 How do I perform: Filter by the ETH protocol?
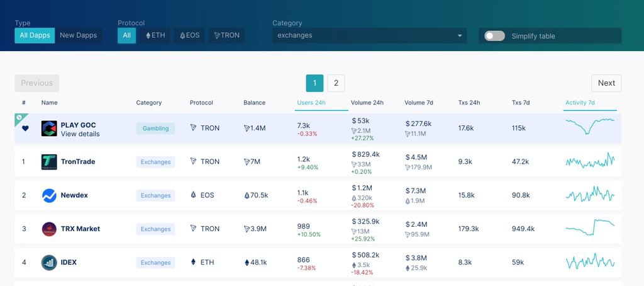(x=155, y=35)
